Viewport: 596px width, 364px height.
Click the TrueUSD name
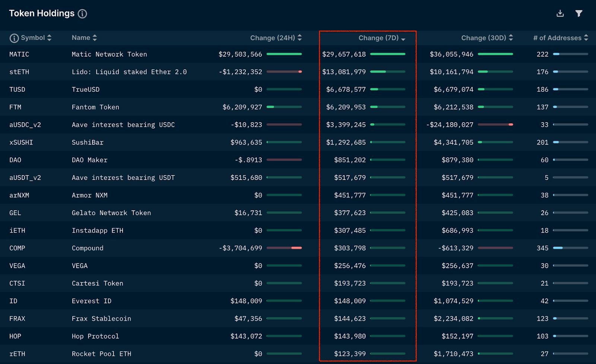pos(86,89)
